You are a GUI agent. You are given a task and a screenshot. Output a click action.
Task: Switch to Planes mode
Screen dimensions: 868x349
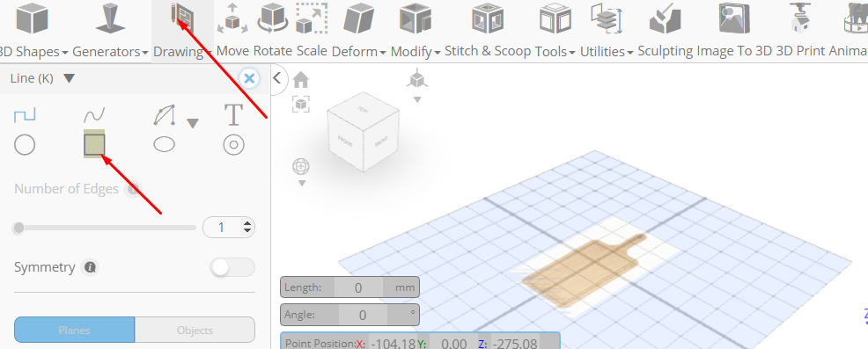click(74, 331)
